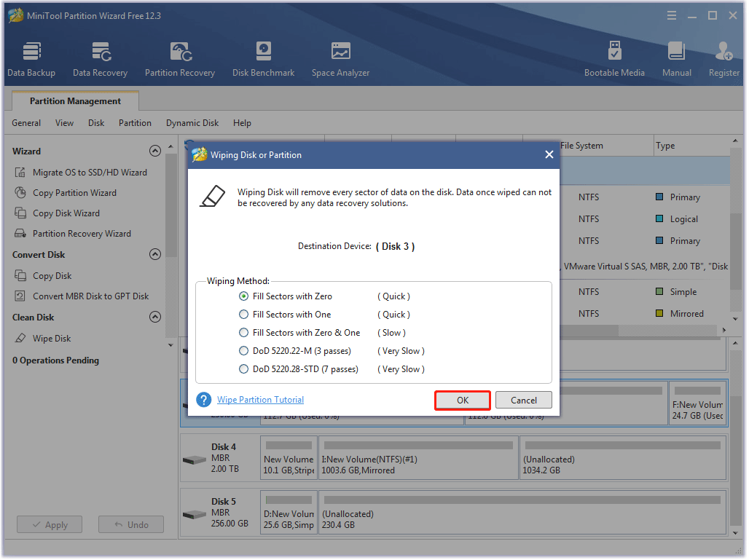Collapse the Clean Disk section

(154, 317)
